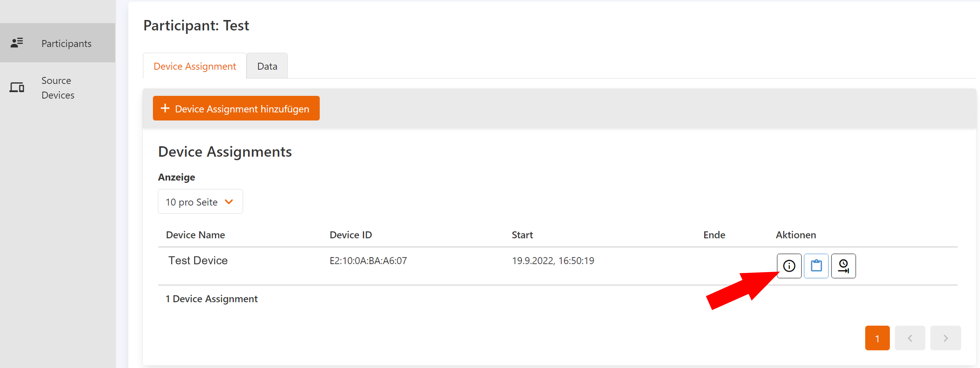Click the device ID E2:10:0A:BA:A6:07

pos(368,260)
